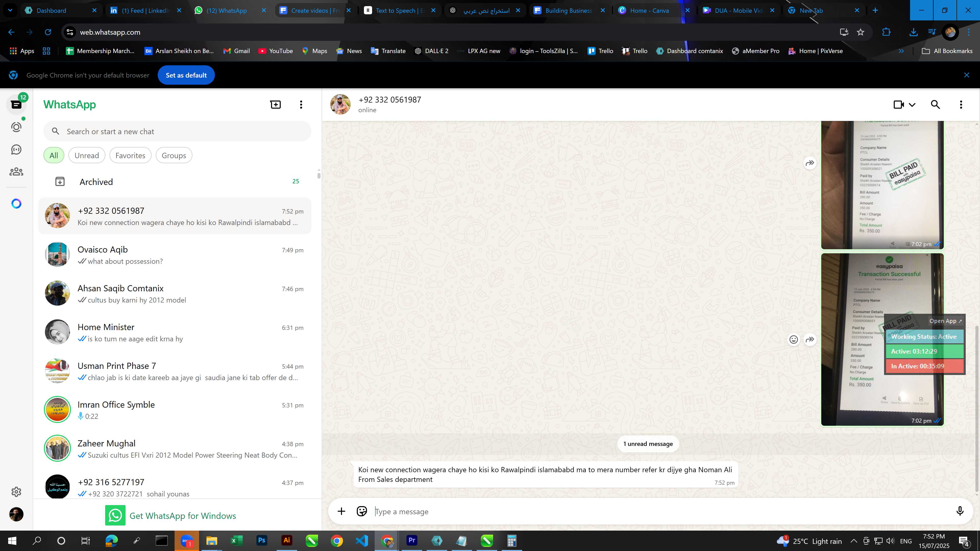Open the Archived chats row
The height and width of the screenshot is (551, 980).
click(175, 182)
